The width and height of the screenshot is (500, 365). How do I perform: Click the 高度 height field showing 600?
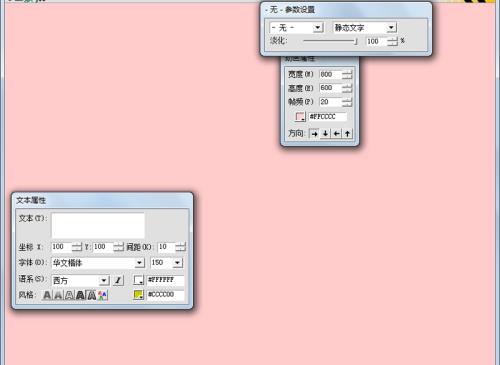(x=331, y=88)
